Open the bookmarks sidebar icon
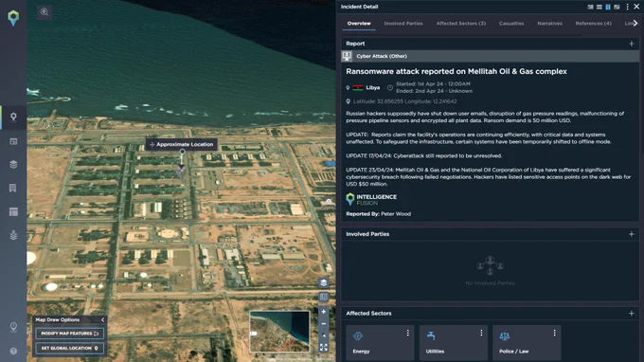This screenshot has height=362, width=644. pyautogui.click(x=13, y=189)
